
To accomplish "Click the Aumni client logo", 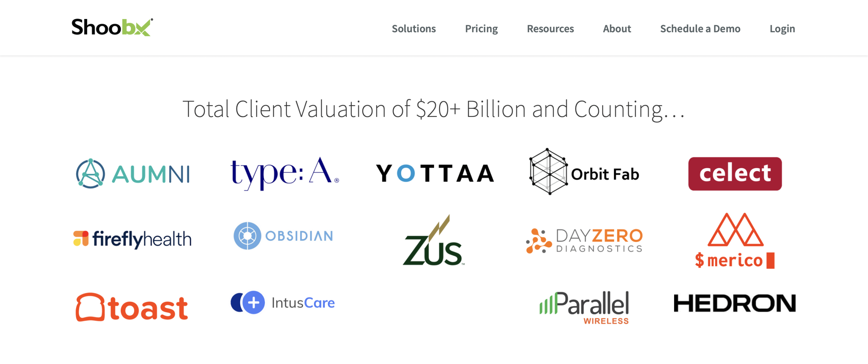I will pyautogui.click(x=133, y=173).
